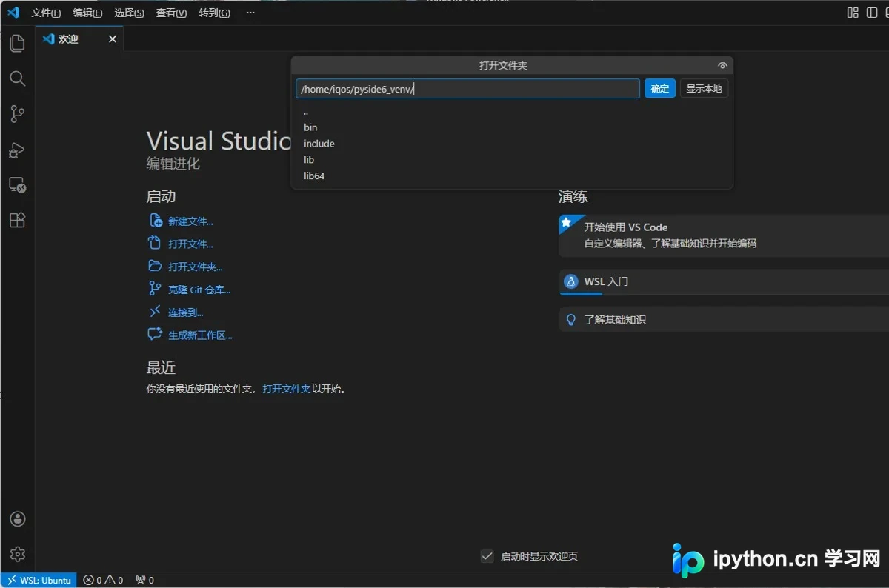Open the 查看(V) menu
Image resolution: width=889 pixels, height=588 pixels.
pos(171,13)
